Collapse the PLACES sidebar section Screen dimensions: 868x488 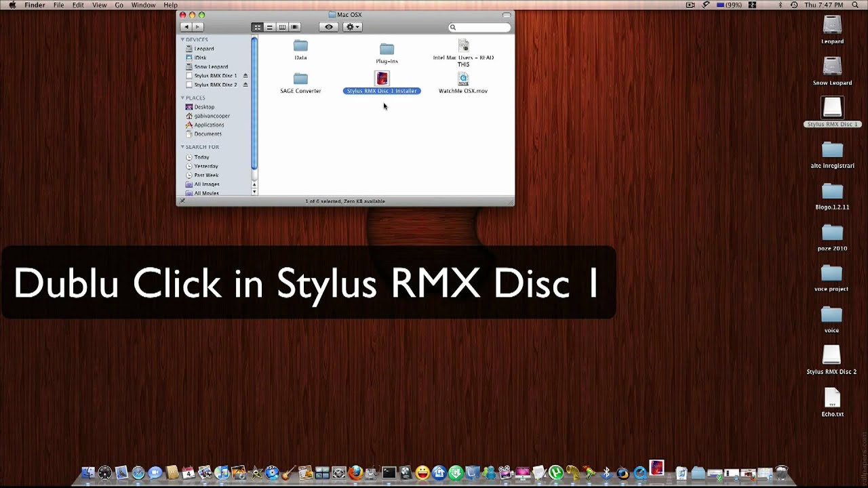pos(182,98)
